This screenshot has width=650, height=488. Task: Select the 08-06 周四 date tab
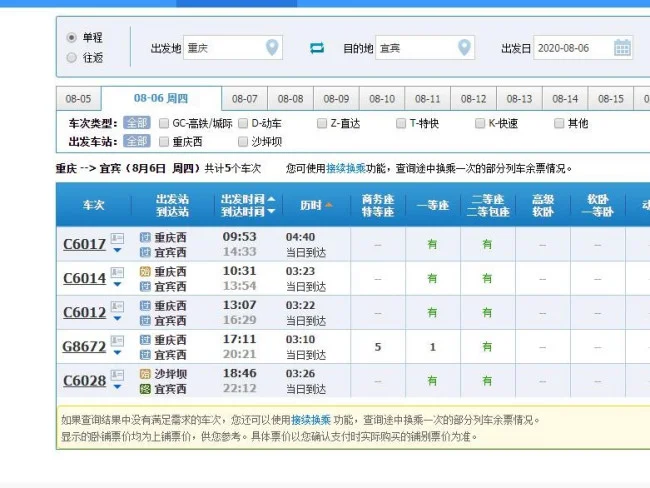click(161, 98)
